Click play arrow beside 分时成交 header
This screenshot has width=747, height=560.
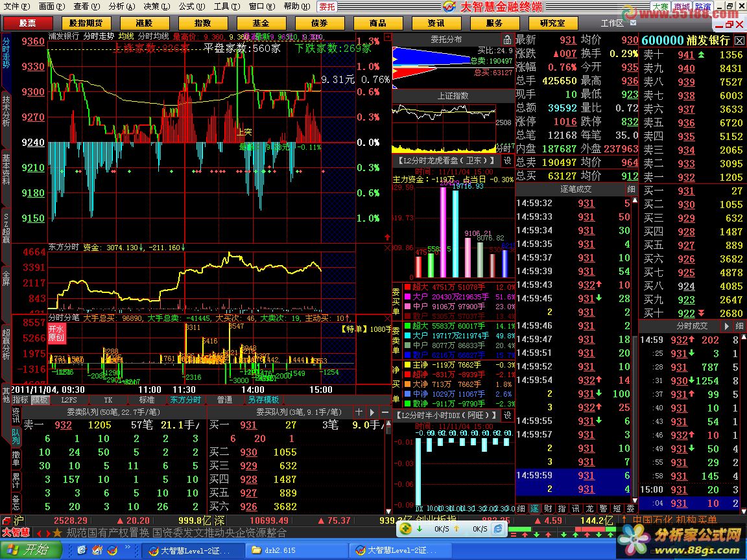tap(726, 326)
